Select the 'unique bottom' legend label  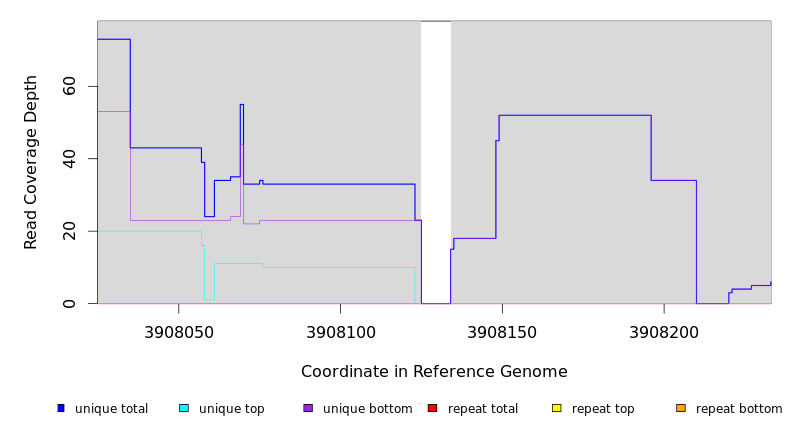(x=367, y=409)
